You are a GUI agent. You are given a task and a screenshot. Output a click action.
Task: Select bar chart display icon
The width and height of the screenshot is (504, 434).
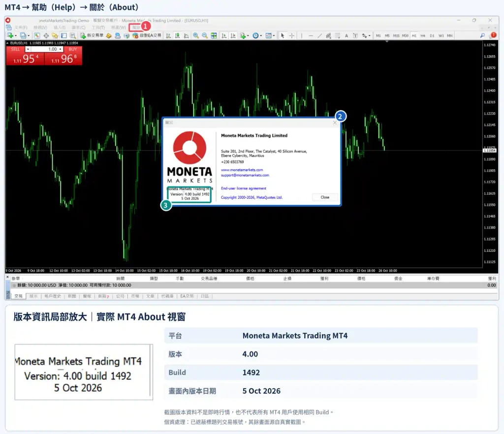[168, 35]
